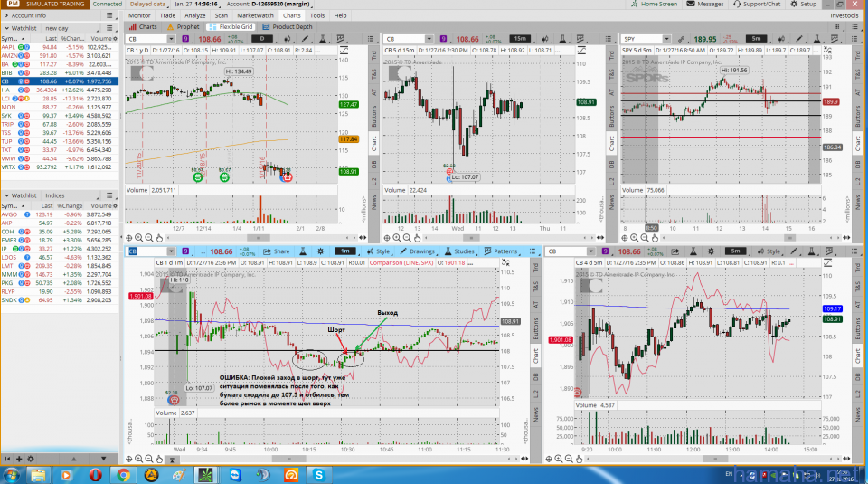Open the Scan tab

click(221, 15)
